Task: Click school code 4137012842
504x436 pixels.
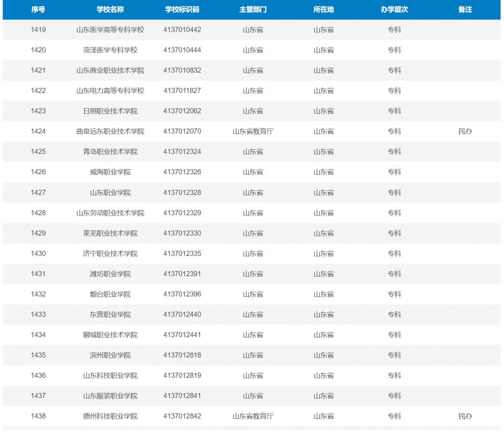Action: [x=182, y=416]
